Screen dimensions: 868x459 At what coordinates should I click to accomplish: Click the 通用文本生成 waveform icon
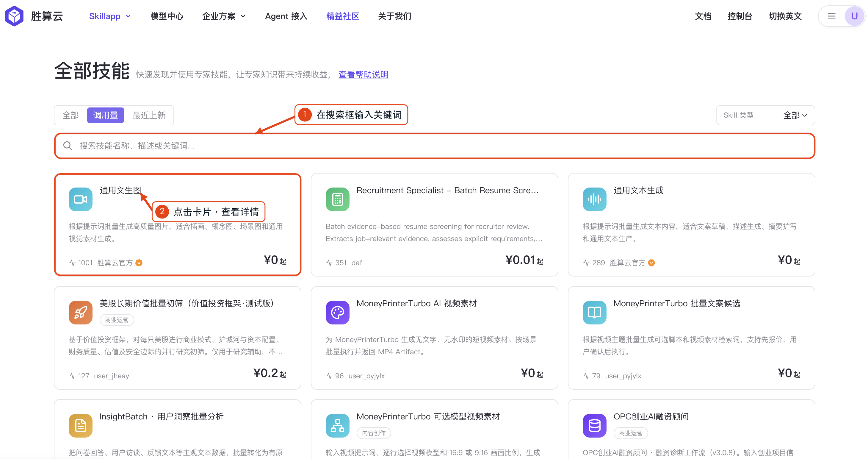(x=594, y=199)
